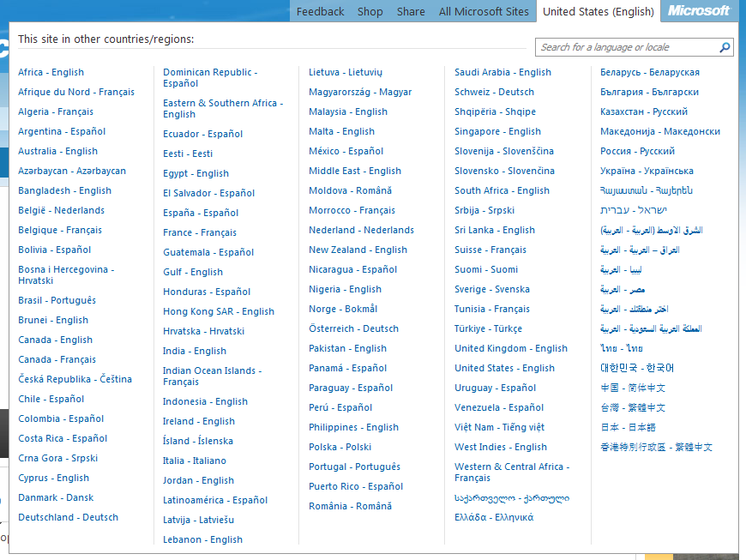
Task: Select Malaysia - English
Action: [x=348, y=111]
